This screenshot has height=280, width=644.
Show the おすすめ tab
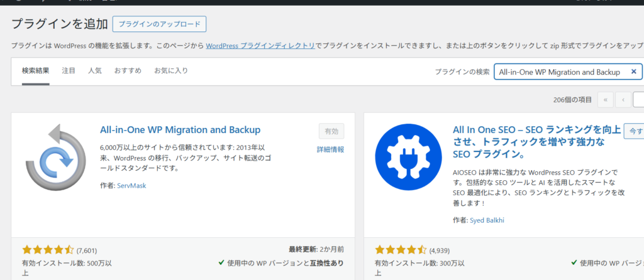pyautogui.click(x=128, y=71)
